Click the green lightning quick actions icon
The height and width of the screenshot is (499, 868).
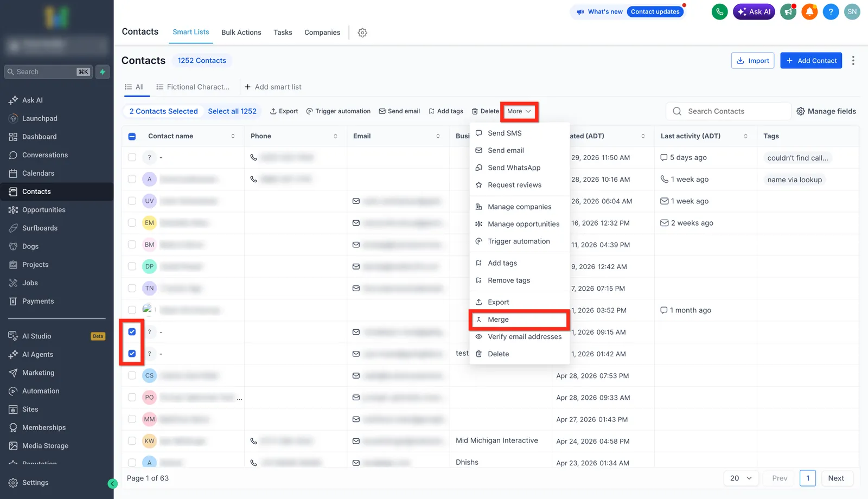(103, 72)
